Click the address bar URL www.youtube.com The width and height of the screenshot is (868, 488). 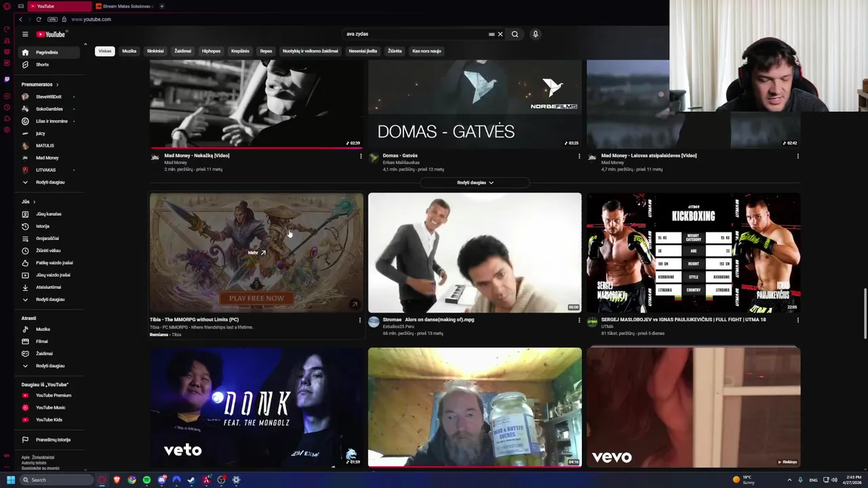(91, 19)
